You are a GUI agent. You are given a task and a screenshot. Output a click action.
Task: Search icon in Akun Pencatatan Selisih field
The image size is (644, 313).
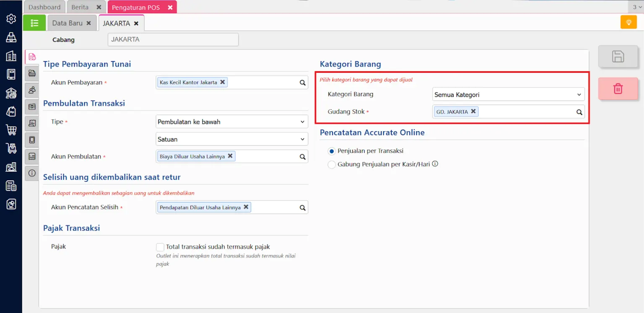[x=303, y=207]
